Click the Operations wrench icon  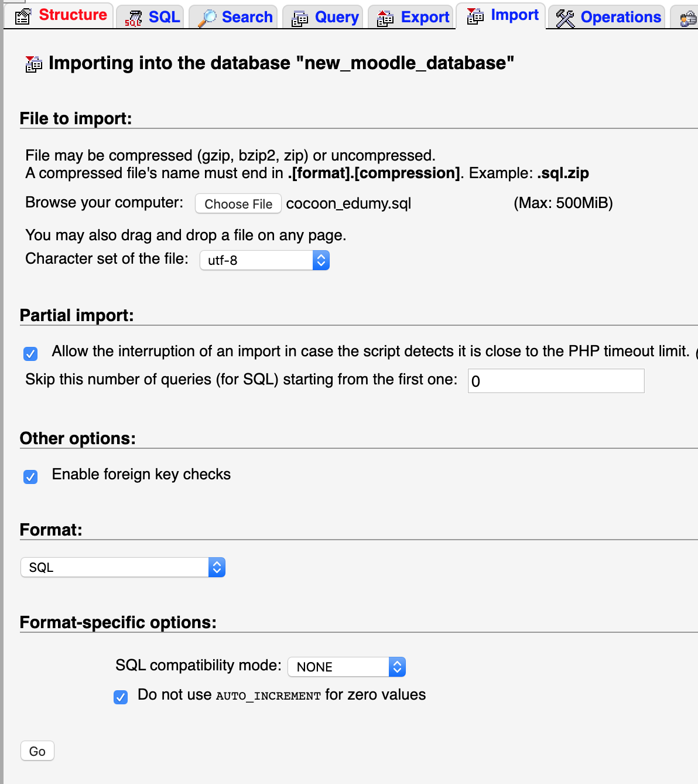[565, 19]
